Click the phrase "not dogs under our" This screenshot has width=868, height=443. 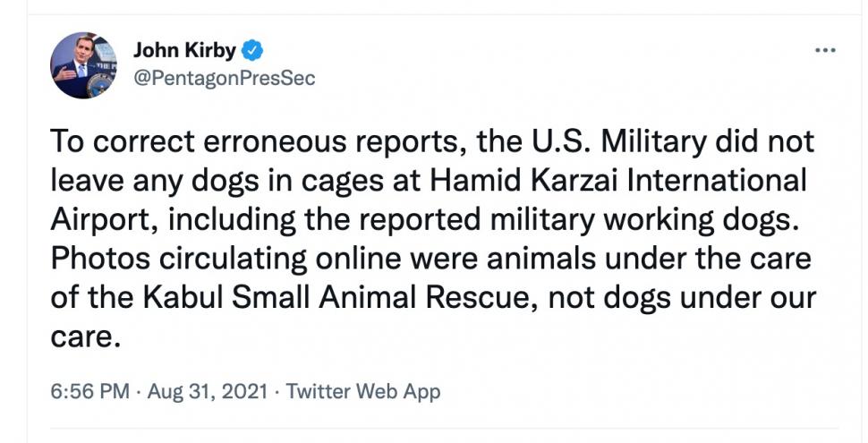[702, 298]
